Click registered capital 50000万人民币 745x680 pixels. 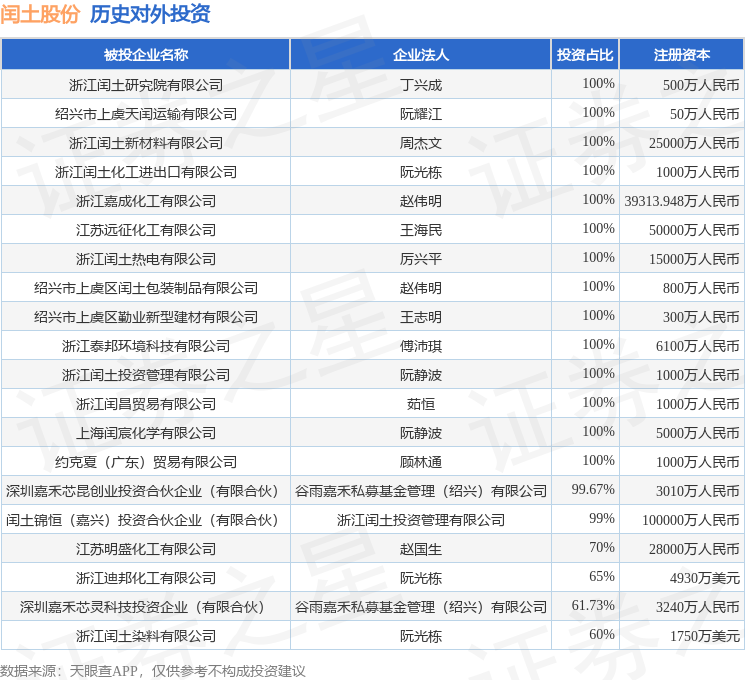[694, 230]
